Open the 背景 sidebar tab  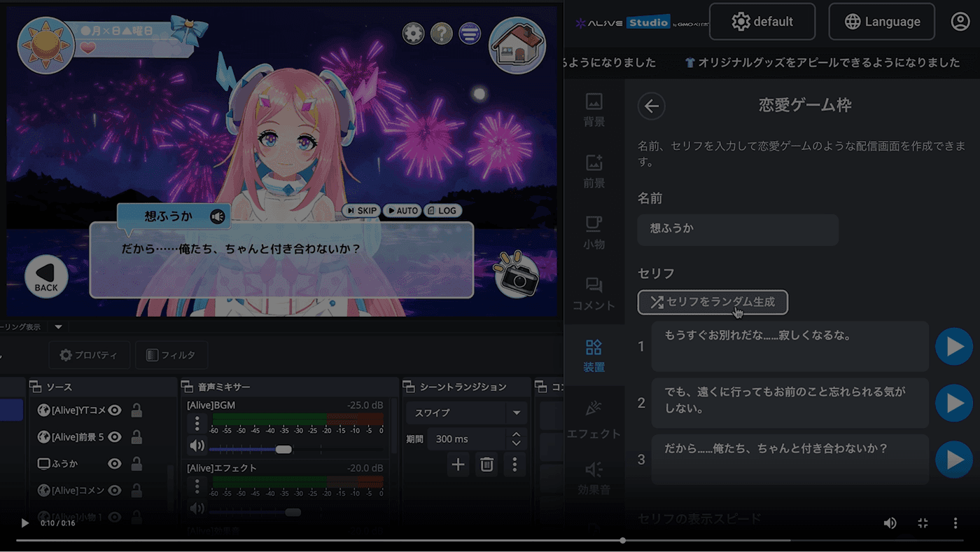[594, 110]
